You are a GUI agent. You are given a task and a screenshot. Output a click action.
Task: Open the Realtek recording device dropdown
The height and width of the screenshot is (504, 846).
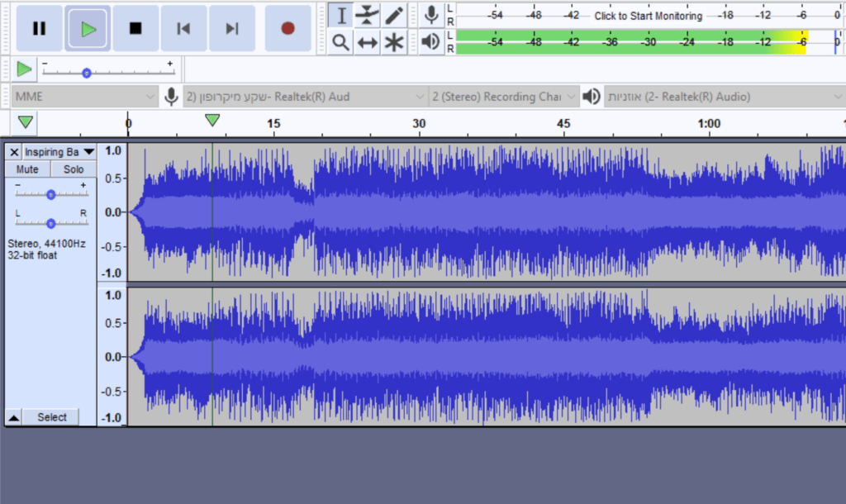[305, 97]
